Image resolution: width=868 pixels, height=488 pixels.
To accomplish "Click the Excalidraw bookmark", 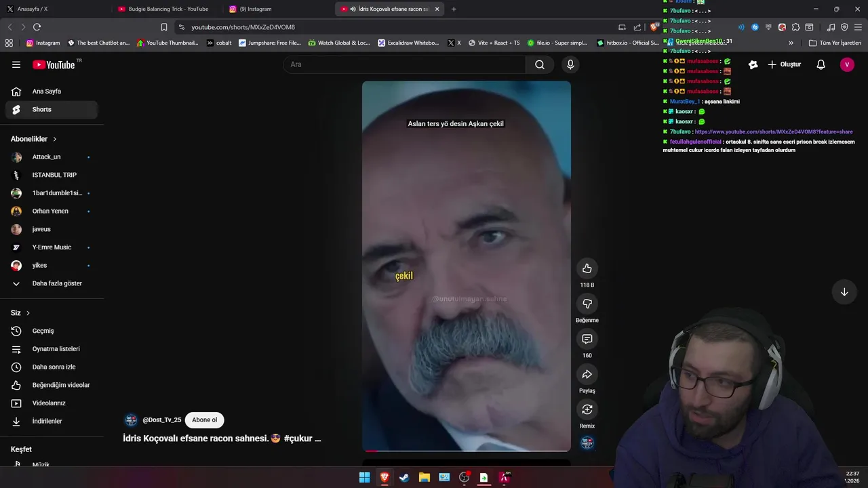I will 409,43.
